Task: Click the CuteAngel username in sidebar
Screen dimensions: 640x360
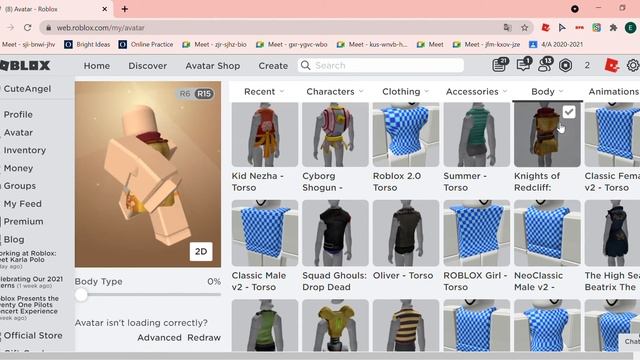Action: point(27,89)
